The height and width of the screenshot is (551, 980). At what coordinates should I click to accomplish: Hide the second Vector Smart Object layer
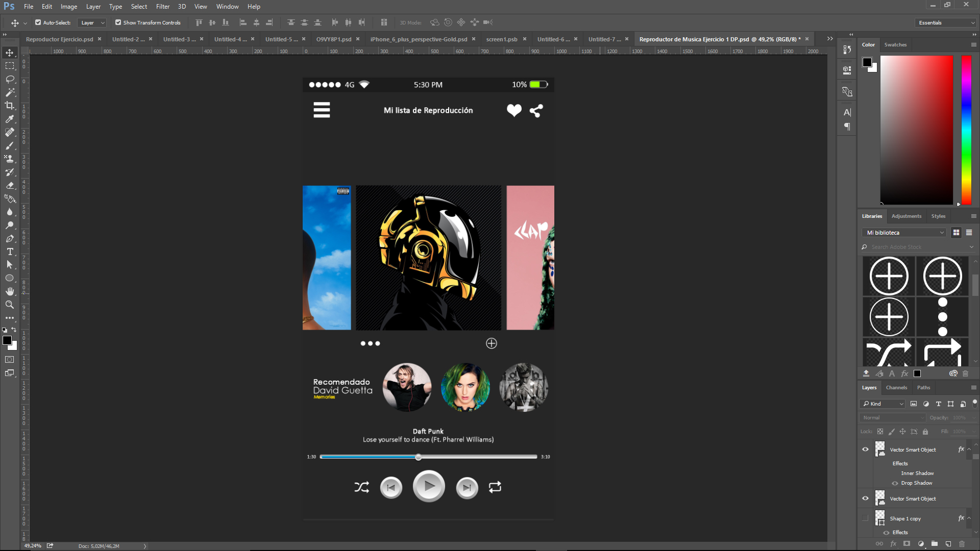pos(865,498)
